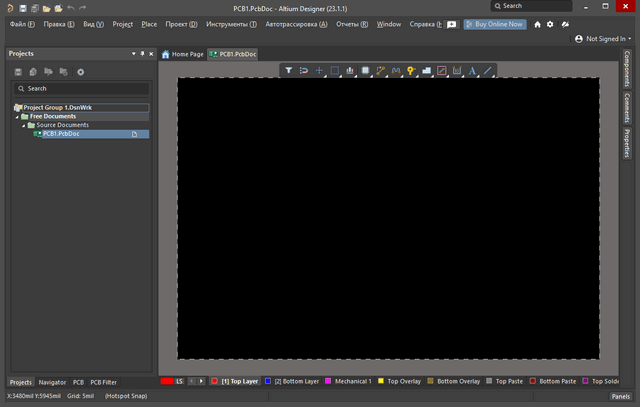Collapse the Source Documents folder
Screen dimensions: 640x407
pyautogui.click(x=24, y=125)
